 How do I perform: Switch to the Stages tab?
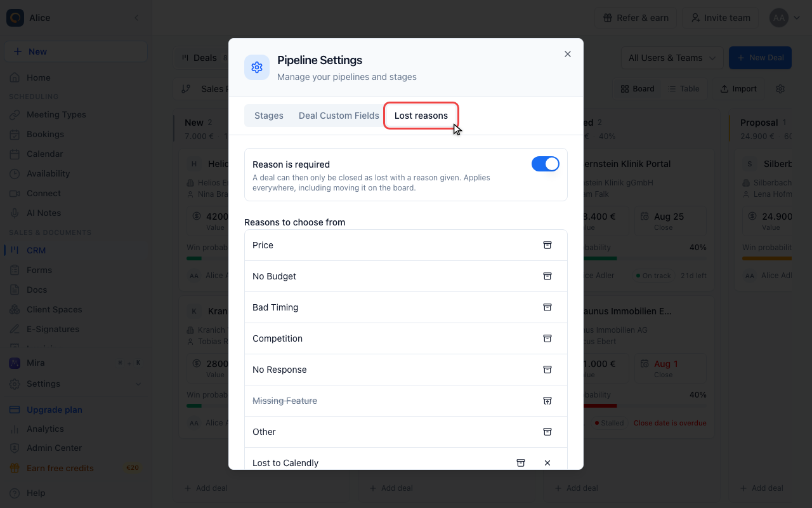pos(269,116)
